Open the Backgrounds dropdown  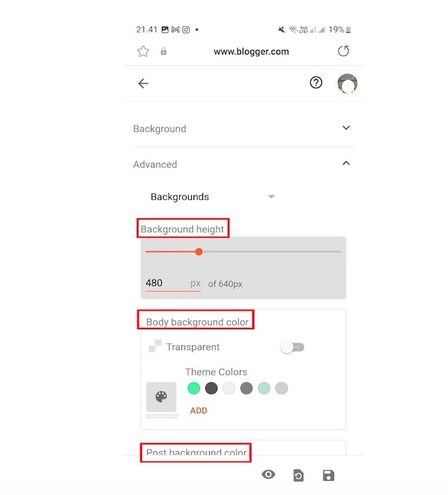(x=213, y=196)
